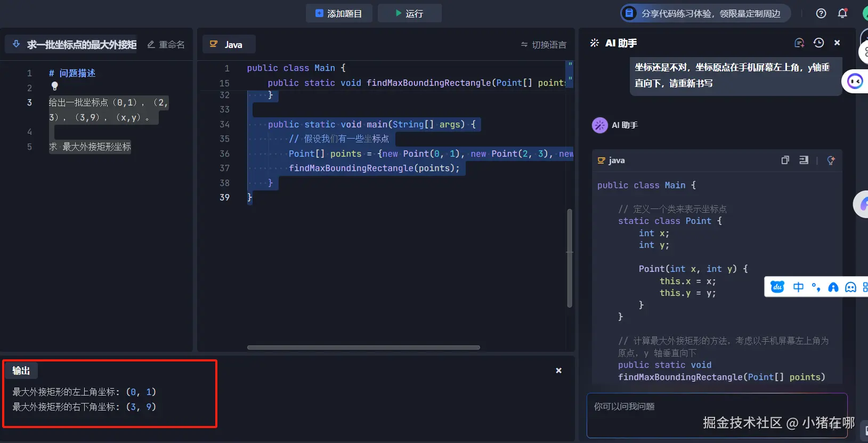Select the 求一批坐标点的最大外接矩 problem tab
This screenshot has width=868, height=443.
71,44
